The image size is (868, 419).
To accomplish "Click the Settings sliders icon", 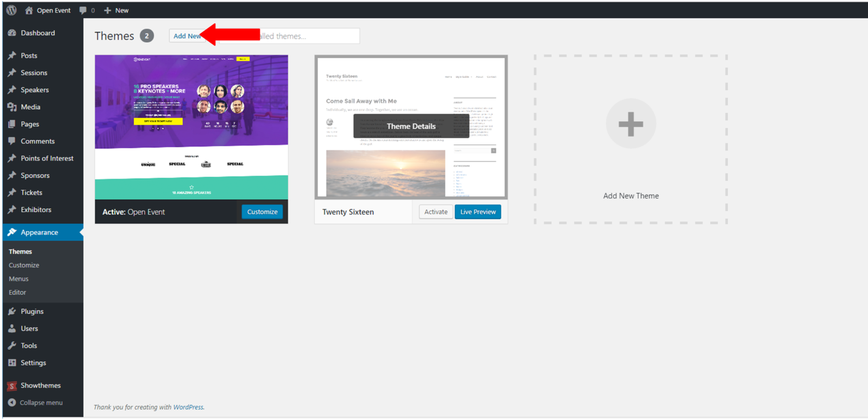I will pos(12,363).
